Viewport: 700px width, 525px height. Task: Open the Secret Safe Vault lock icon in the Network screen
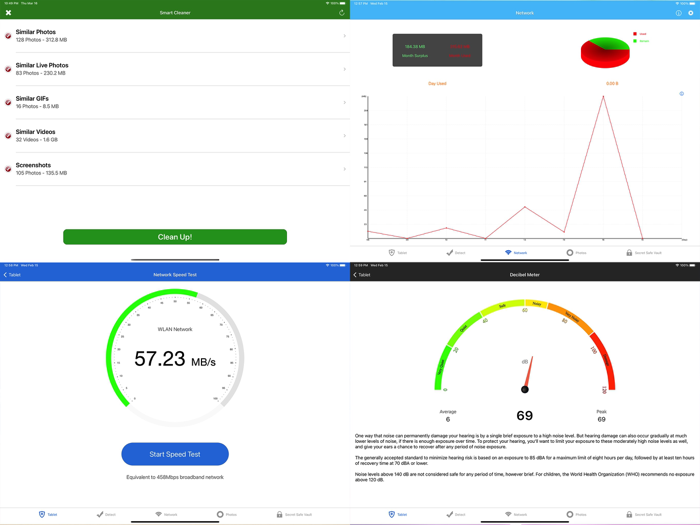629,253
